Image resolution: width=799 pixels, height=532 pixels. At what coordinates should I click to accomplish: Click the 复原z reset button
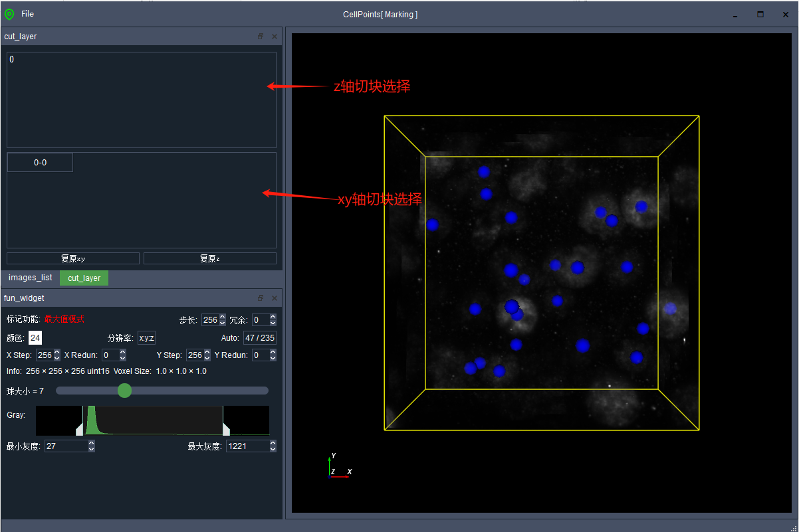pyautogui.click(x=210, y=258)
